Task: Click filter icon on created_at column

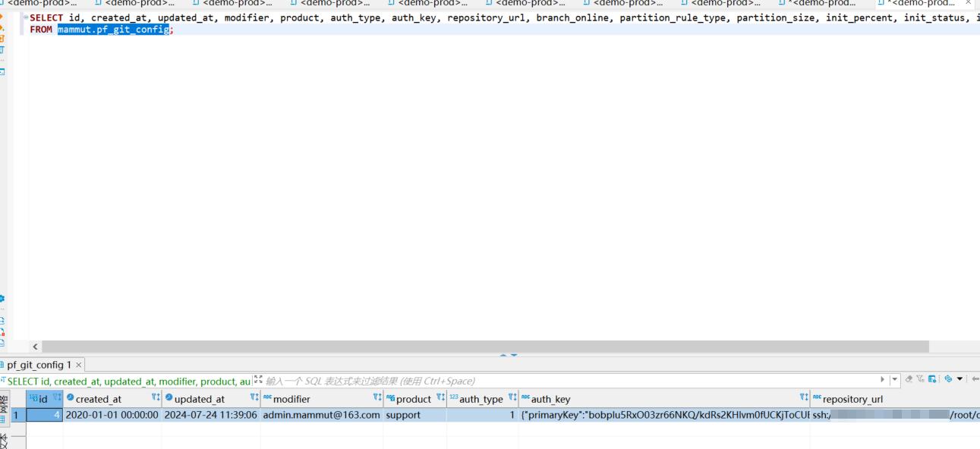Action: (156, 398)
